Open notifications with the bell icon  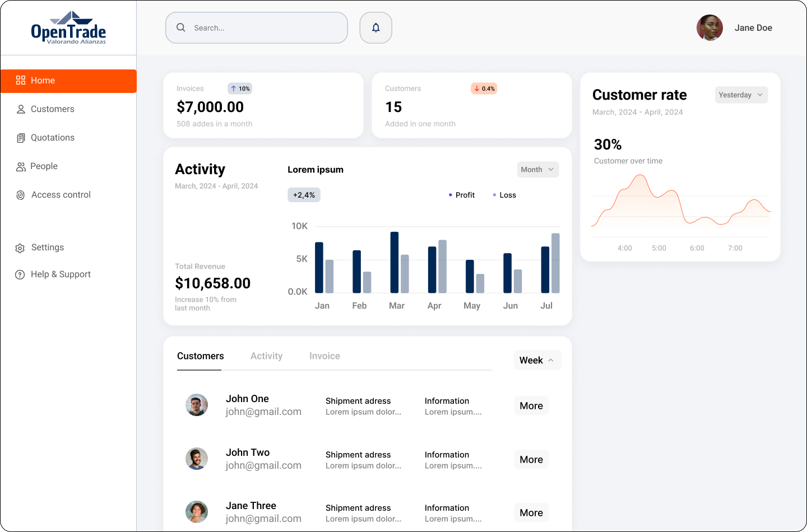375,27
